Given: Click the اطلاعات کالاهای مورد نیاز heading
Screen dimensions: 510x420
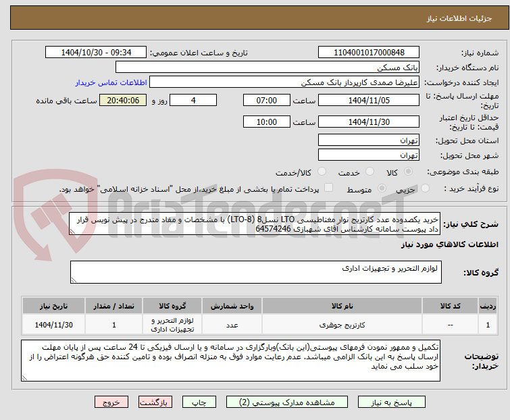Looking at the screenshot, I should (449, 244).
